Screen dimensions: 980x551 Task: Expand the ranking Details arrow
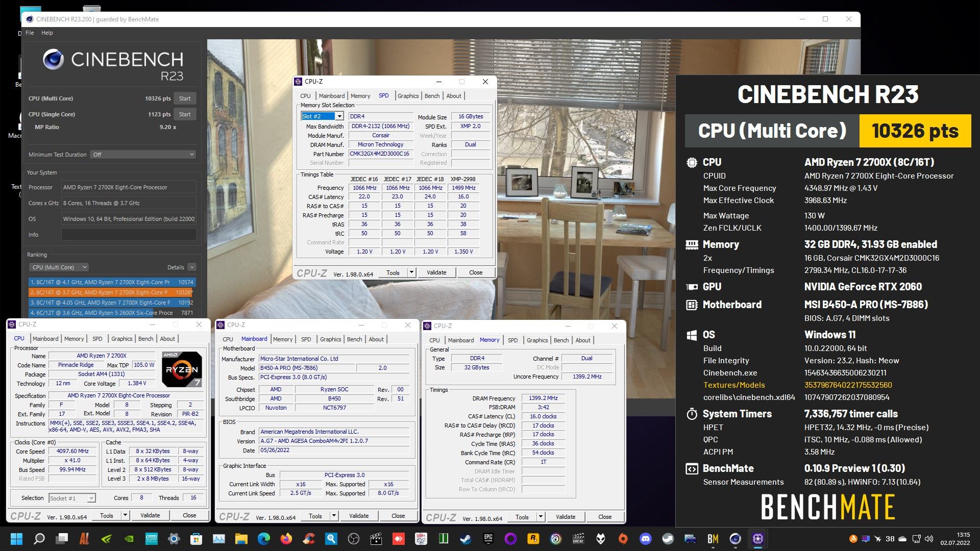tap(192, 267)
